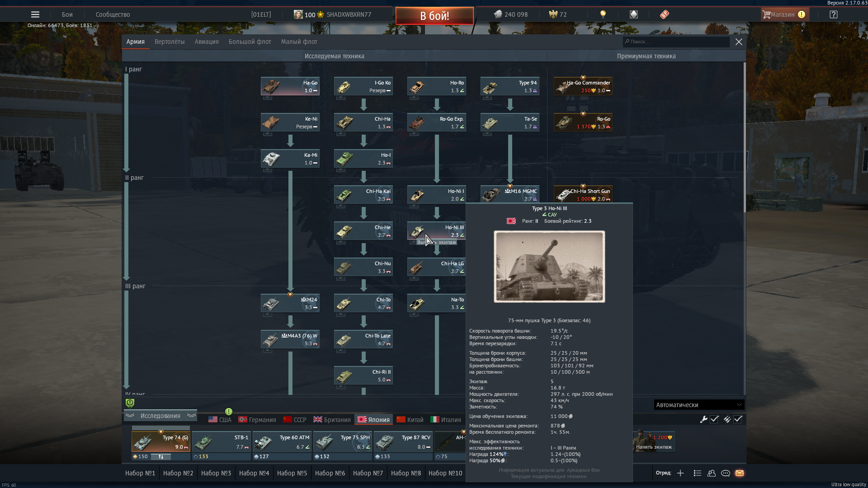Open the Бои menu
The image size is (868, 488).
[67, 14]
